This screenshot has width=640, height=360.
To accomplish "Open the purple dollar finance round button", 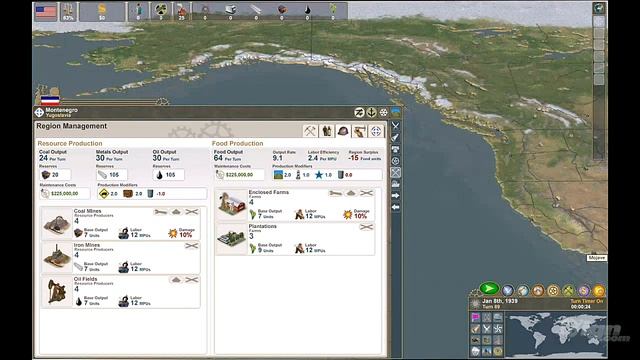I will pos(584,291).
